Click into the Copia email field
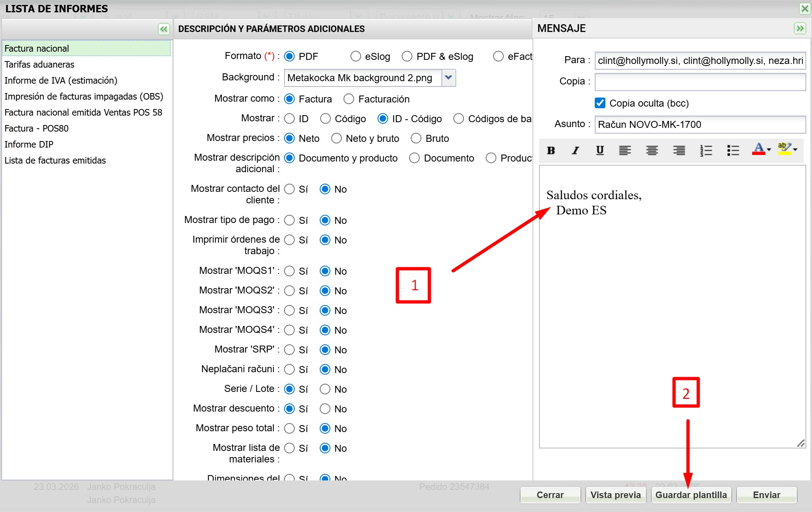The height and width of the screenshot is (512, 812). point(700,82)
